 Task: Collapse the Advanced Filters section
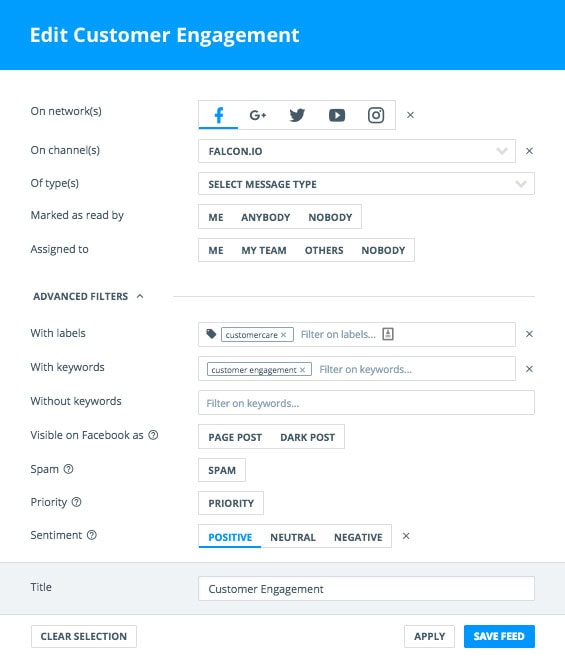tap(140, 296)
